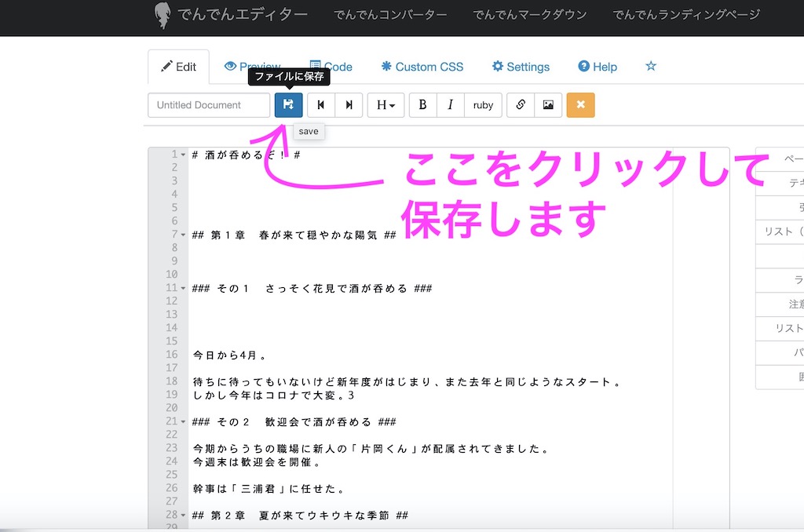Click the star icon tab
This screenshot has height=532, width=804.
[650, 67]
